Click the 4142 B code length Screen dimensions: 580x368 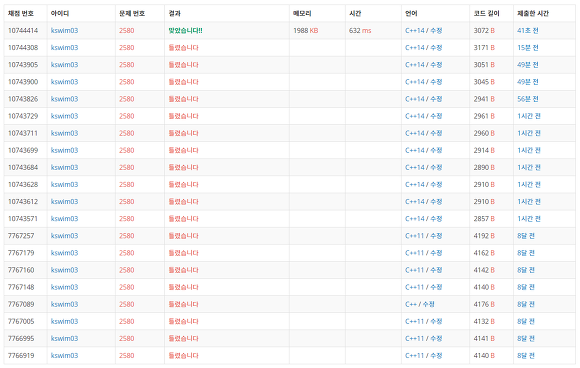pyautogui.click(x=484, y=270)
